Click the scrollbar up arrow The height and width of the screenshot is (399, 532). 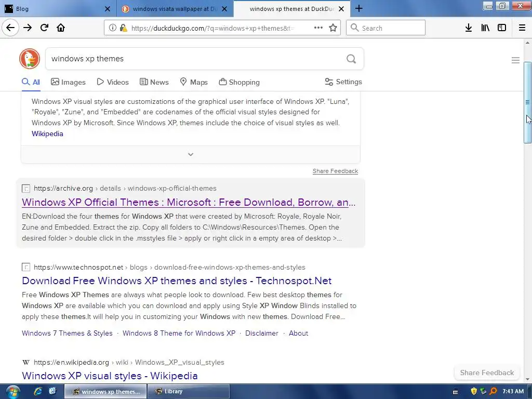pos(527,43)
